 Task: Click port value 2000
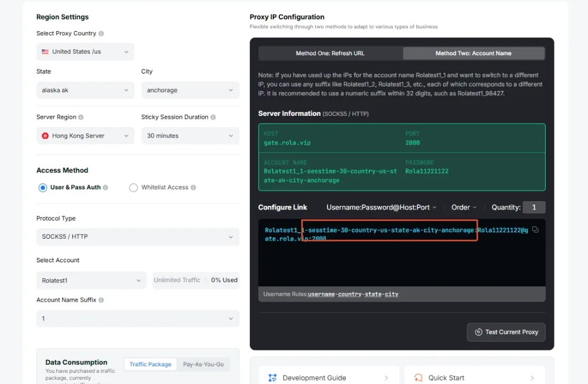(413, 143)
